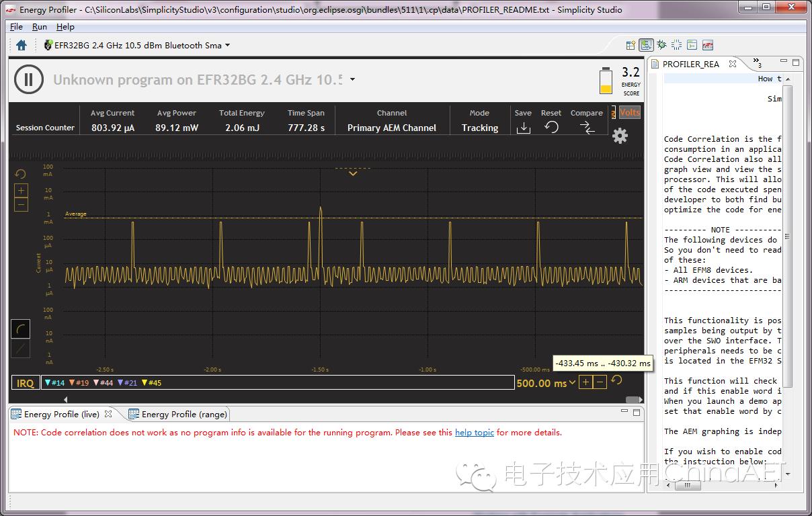The image size is (812, 516).
Task: Toggle the Volts display button
Action: [630, 113]
